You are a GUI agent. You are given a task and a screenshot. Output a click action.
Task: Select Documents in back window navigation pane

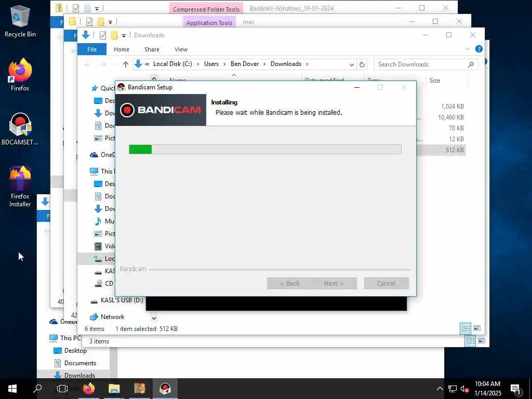pyautogui.click(x=80, y=363)
